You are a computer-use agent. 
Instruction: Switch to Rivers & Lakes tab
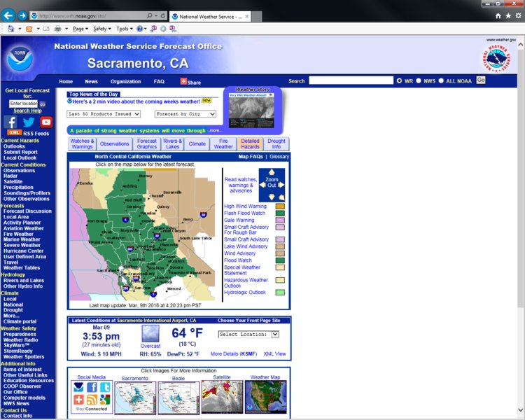click(x=172, y=143)
